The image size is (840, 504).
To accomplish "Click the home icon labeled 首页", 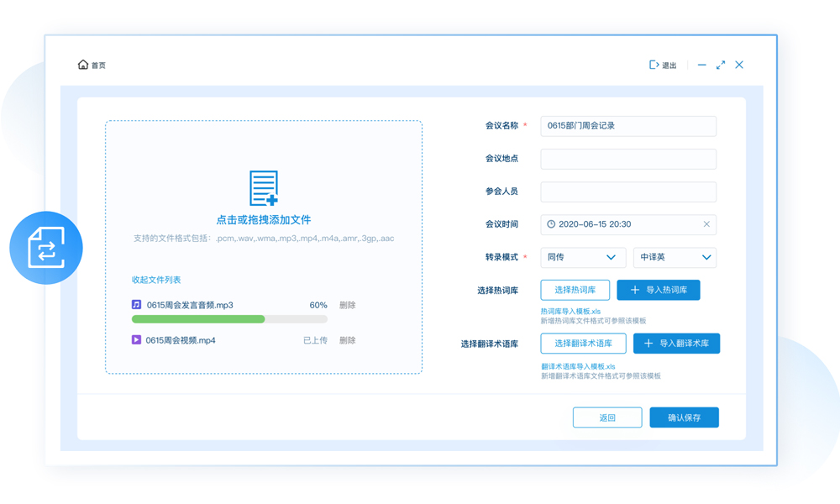I will (x=83, y=65).
